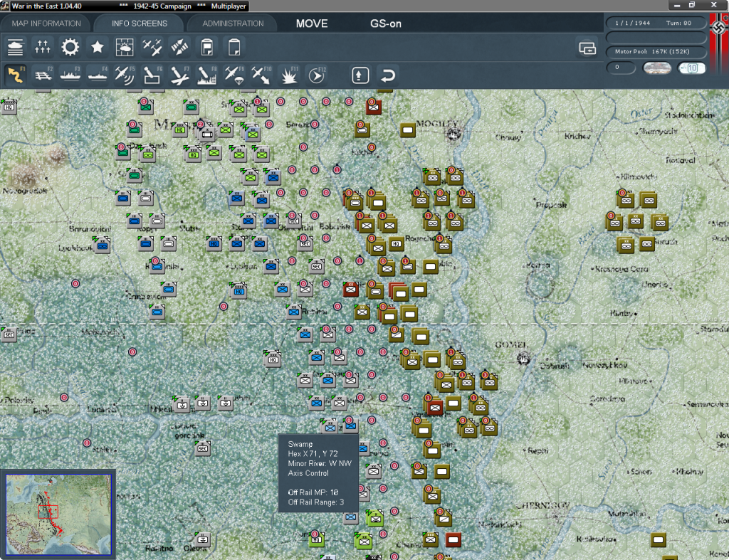This screenshot has width=729, height=560.
Task: Click the CHERNIGOV city label on map
Action: click(x=543, y=505)
